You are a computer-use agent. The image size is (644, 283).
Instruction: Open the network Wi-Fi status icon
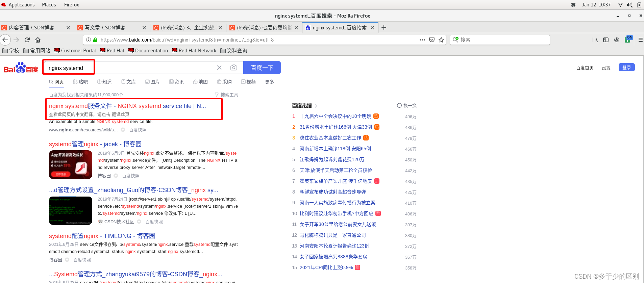[620, 5]
